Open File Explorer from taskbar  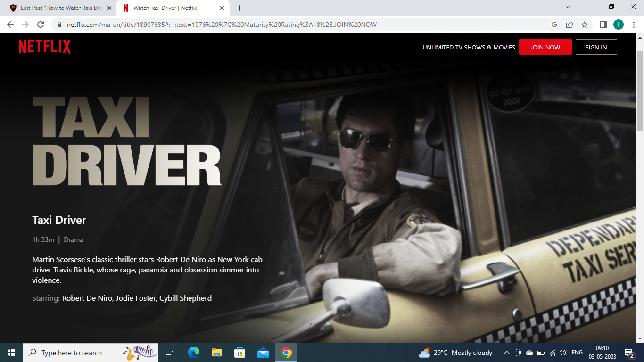216,353
